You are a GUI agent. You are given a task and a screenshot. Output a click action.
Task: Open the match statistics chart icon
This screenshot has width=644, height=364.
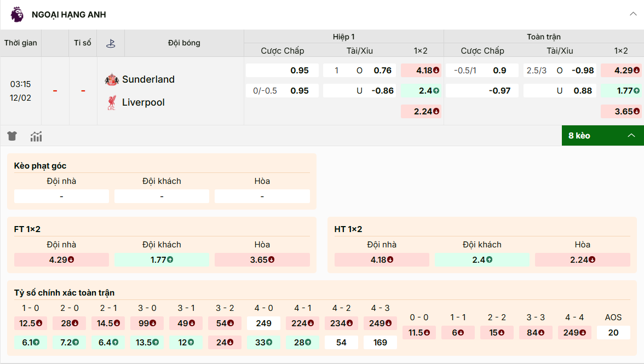coord(36,136)
